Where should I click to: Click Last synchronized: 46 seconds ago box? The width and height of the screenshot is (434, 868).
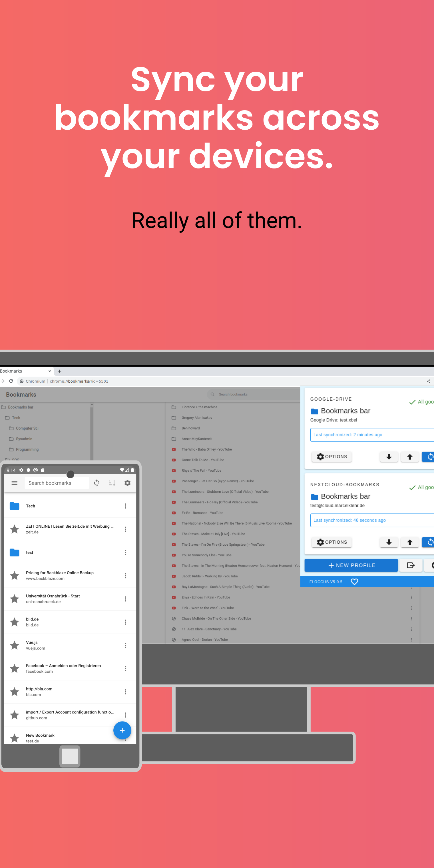pyautogui.click(x=372, y=520)
